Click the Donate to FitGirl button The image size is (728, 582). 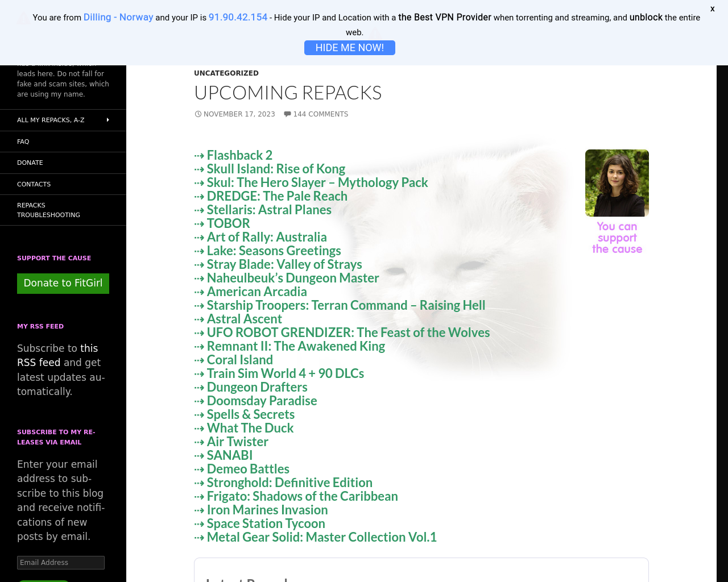coord(63,283)
